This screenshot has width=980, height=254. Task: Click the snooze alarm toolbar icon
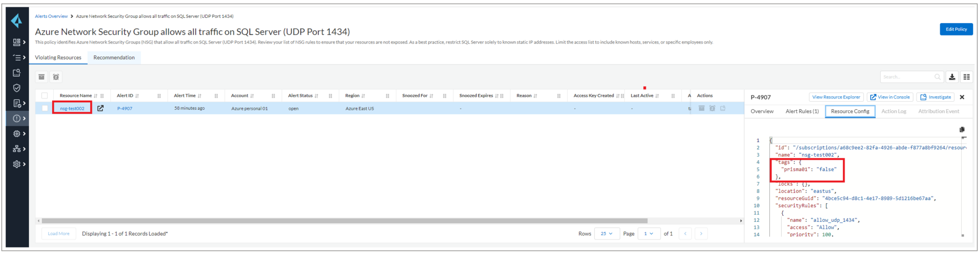[x=56, y=77]
